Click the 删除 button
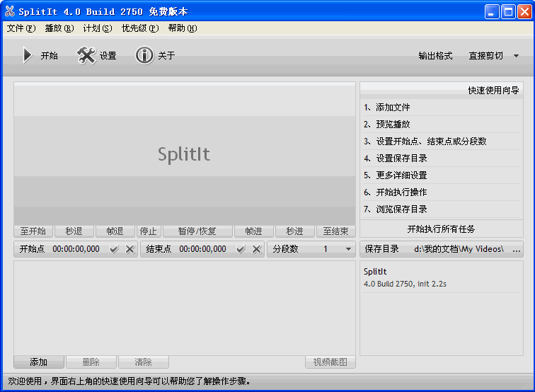 (91, 362)
